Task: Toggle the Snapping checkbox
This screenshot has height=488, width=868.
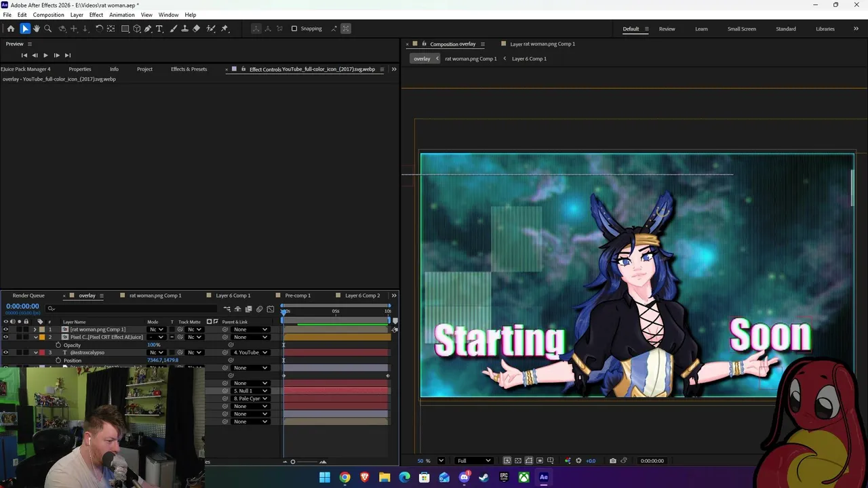Action: pos(294,28)
